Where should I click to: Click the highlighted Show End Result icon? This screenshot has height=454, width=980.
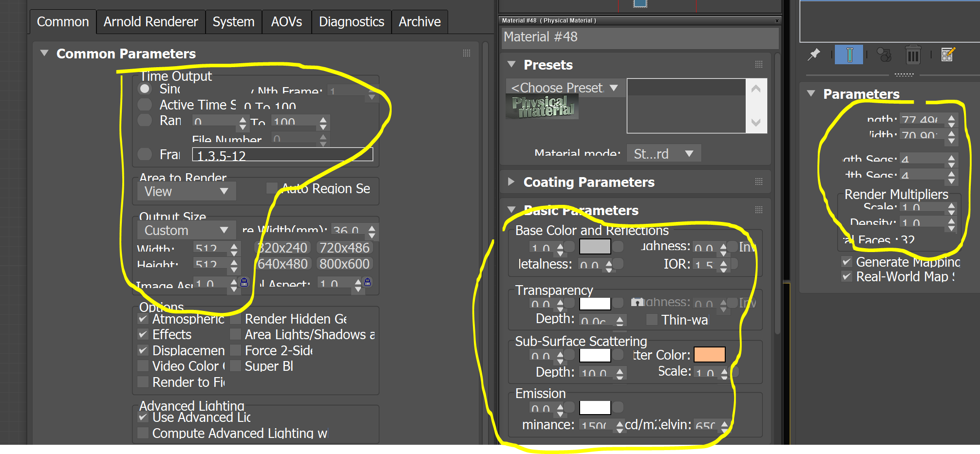pyautogui.click(x=848, y=54)
